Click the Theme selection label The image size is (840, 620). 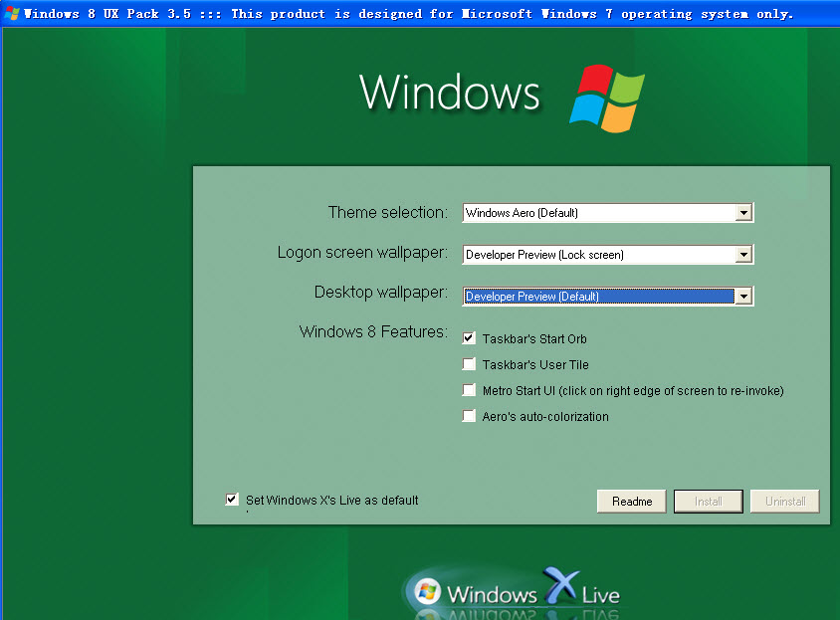pyautogui.click(x=388, y=212)
